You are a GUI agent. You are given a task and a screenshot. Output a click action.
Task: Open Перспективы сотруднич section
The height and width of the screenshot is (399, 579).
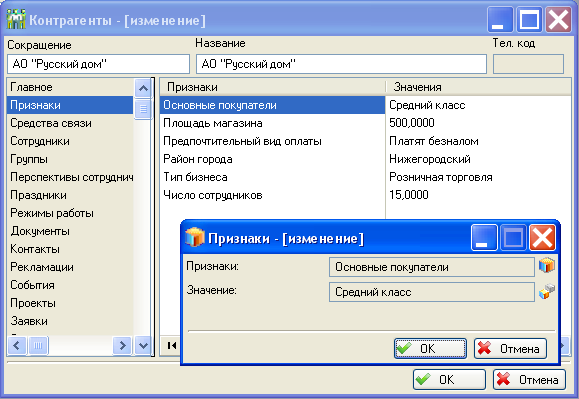(70, 177)
